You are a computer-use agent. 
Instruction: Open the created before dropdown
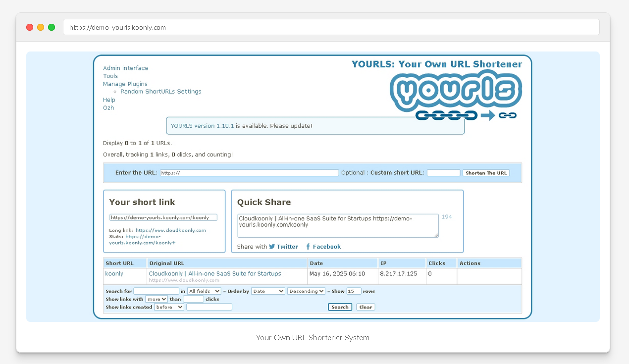169,307
